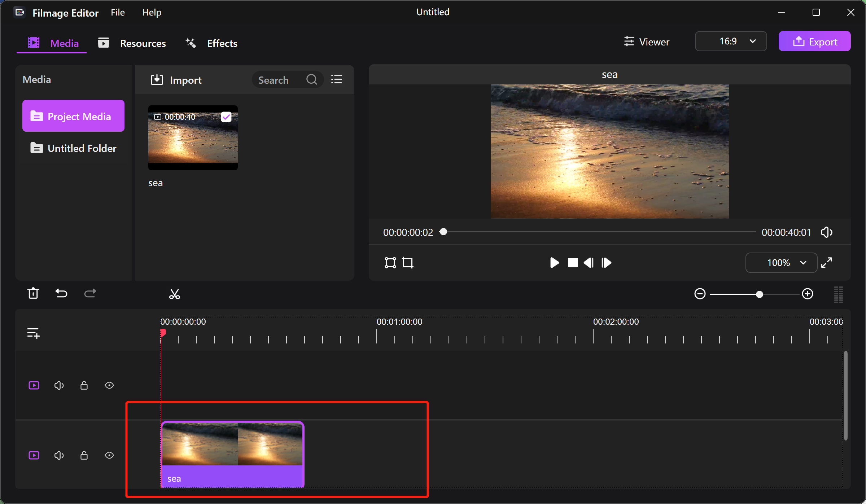
Task: Open the Viewer settings
Action: coord(647,42)
